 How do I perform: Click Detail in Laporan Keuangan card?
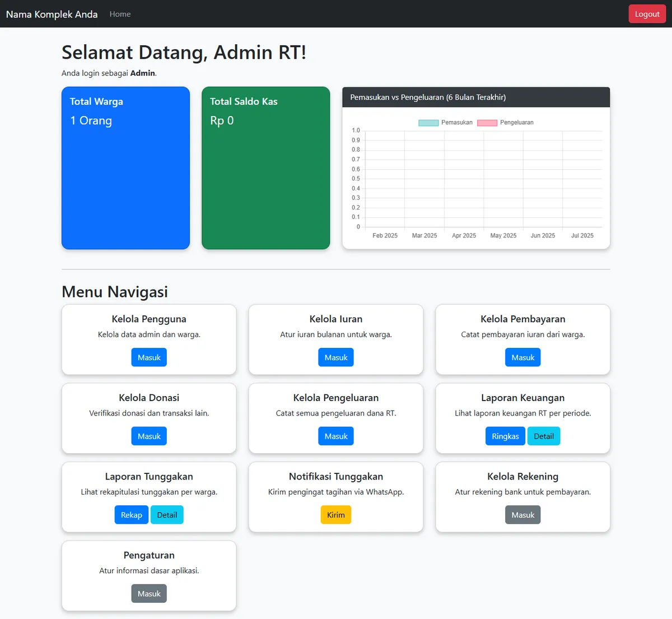tap(544, 436)
